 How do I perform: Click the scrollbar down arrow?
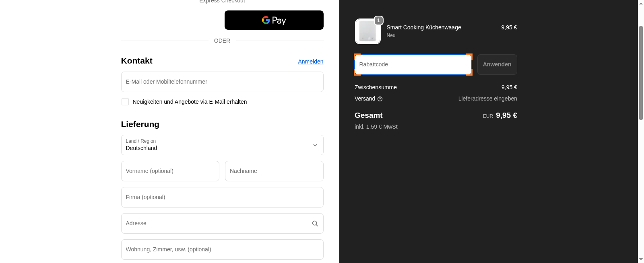point(641,259)
